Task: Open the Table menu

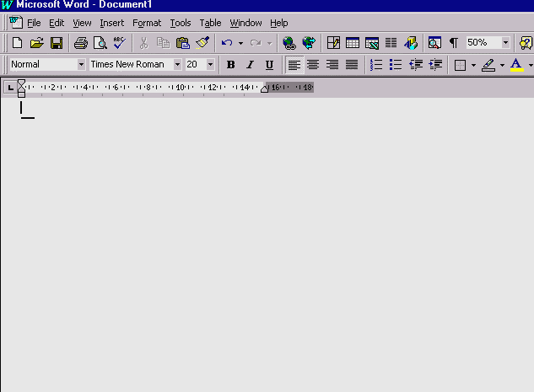Action: (210, 23)
